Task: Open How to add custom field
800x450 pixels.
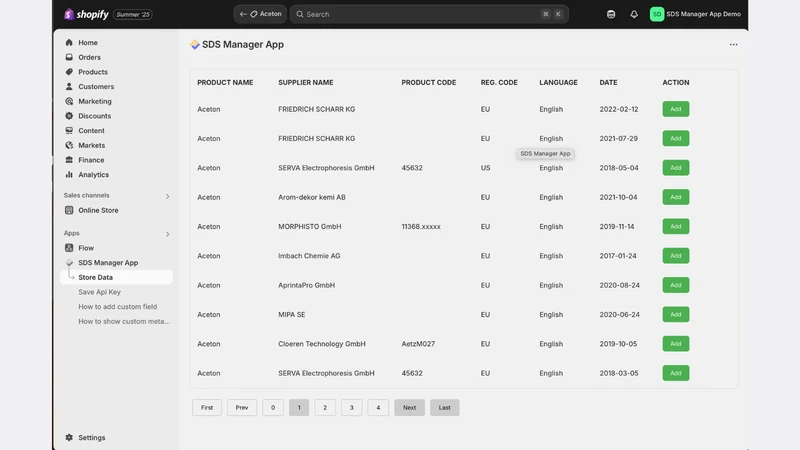Action: click(x=117, y=307)
